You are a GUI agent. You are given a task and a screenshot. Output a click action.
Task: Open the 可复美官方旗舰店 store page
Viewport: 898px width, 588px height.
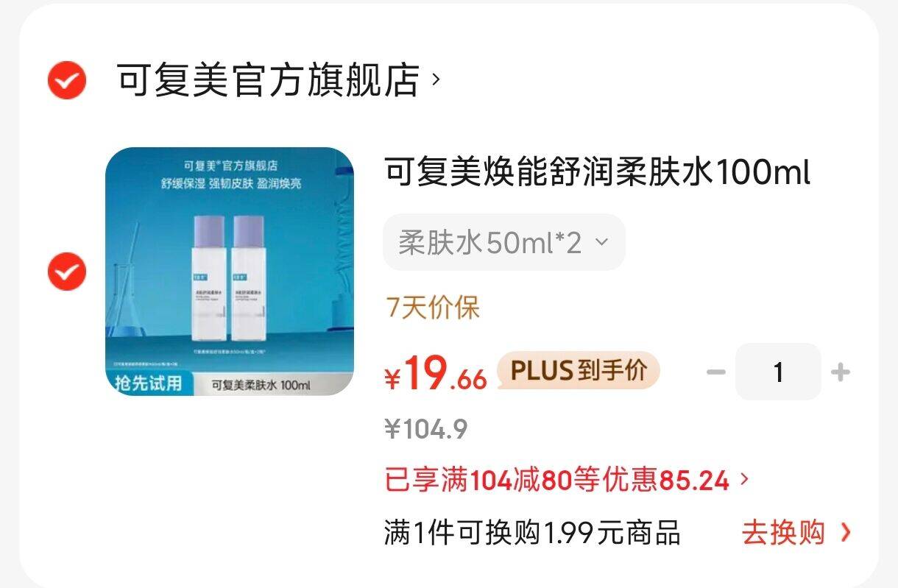coord(268,79)
